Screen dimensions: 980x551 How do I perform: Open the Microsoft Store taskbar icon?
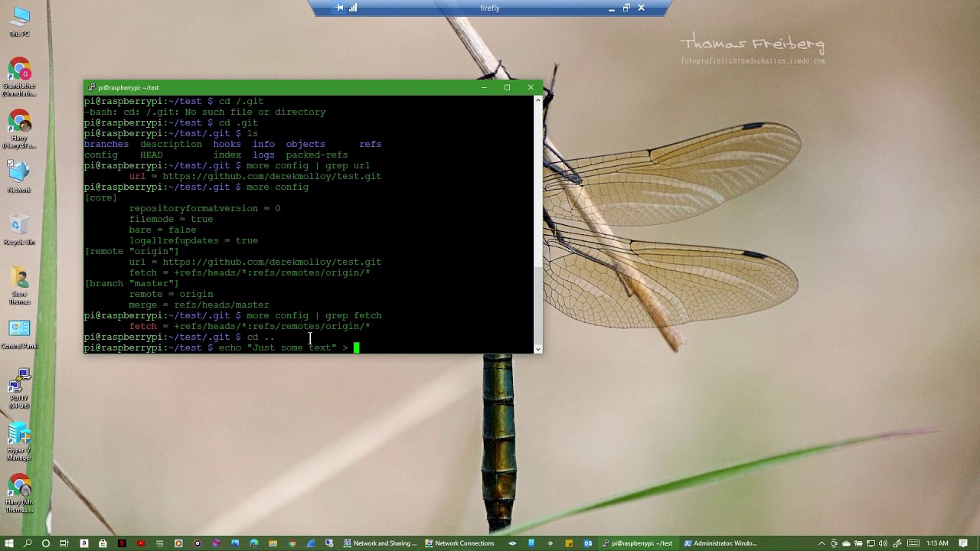coord(103,543)
